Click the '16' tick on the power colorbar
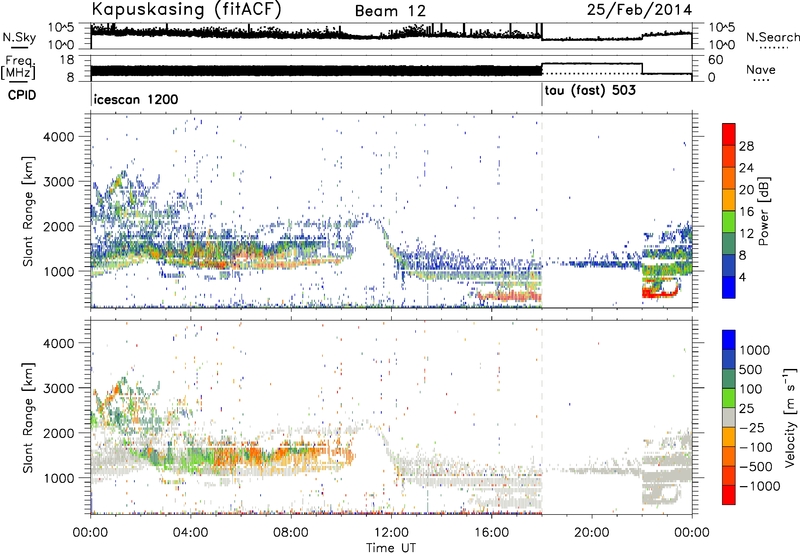This screenshot has width=800, height=554. pos(746,212)
